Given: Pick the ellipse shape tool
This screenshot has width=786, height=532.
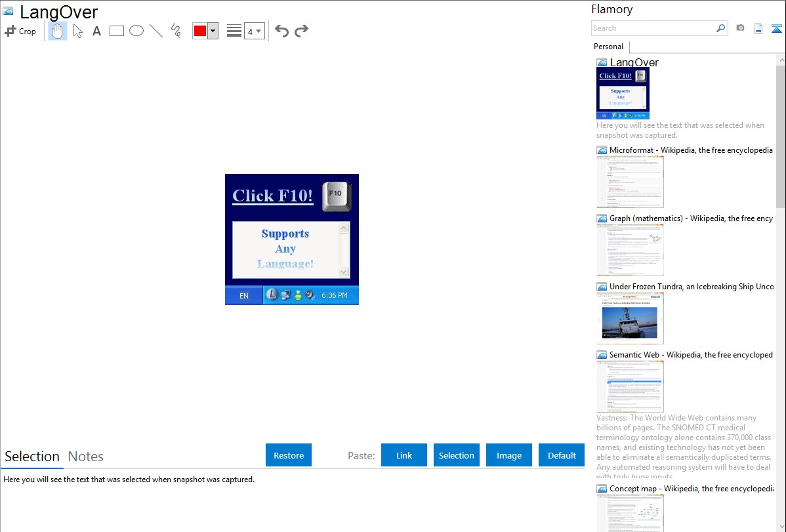Looking at the screenshot, I should coord(136,31).
